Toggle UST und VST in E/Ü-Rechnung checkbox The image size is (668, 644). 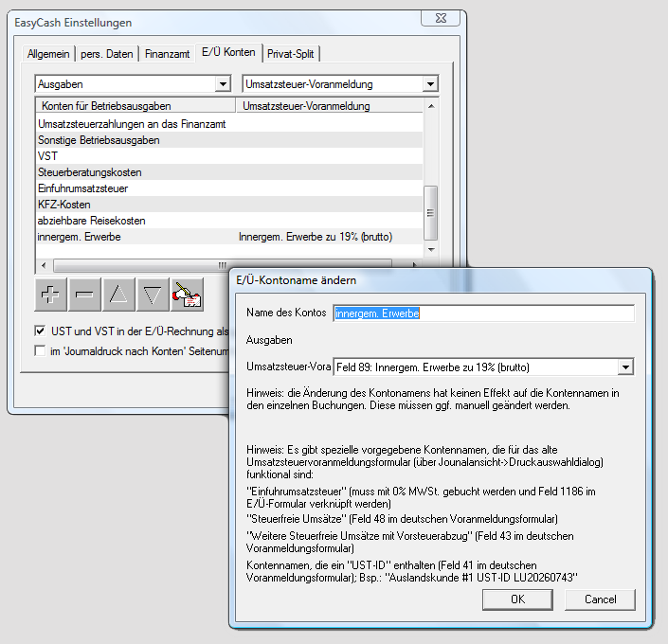(x=40, y=331)
